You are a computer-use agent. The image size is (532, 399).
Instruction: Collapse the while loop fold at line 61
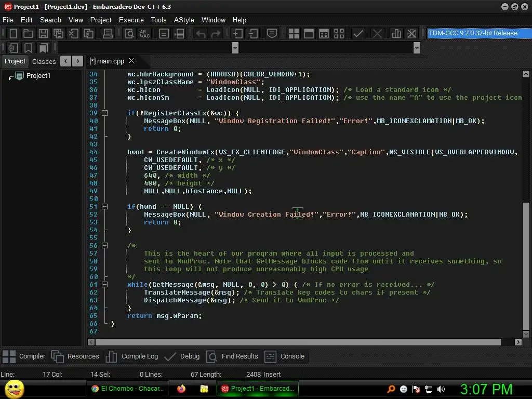[105, 285]
